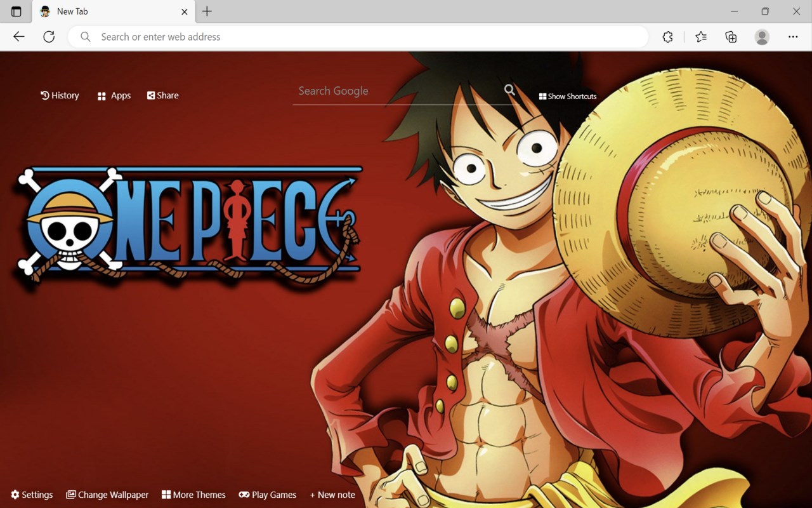The image size is (812, 508).
Task: Click the search icon in address bar
Action: tap(85, 37)
